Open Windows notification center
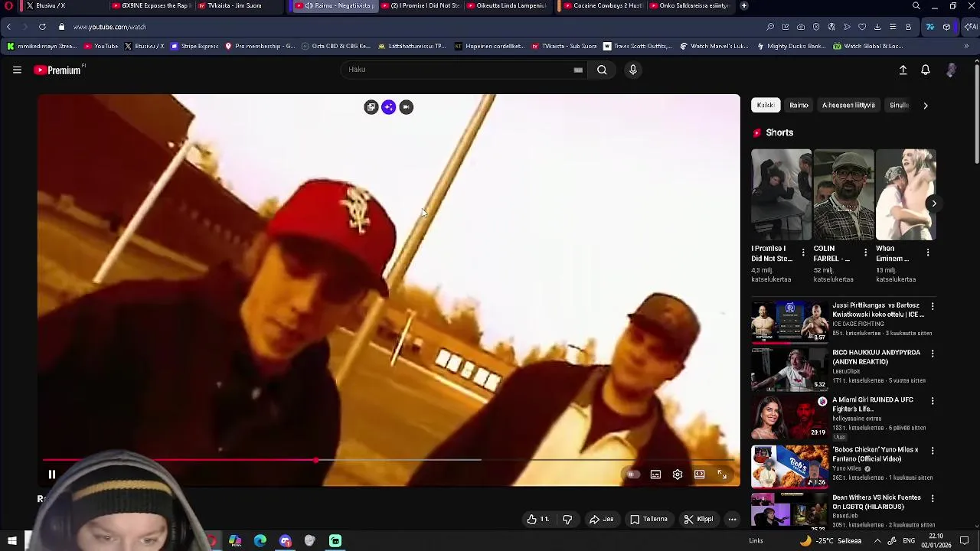The height and width of the screenshot is (551, 980). point(964,541)
